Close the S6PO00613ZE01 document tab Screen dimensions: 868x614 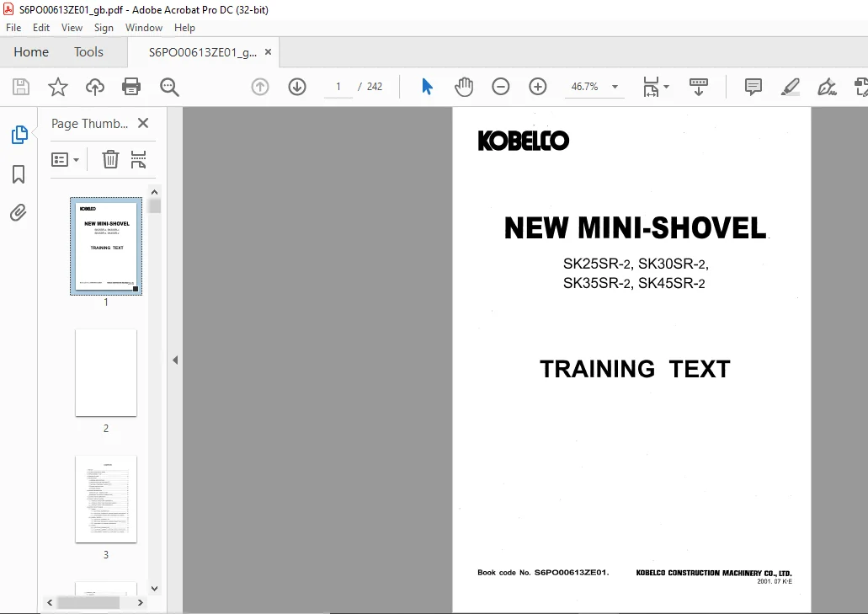tap(268, 52)
